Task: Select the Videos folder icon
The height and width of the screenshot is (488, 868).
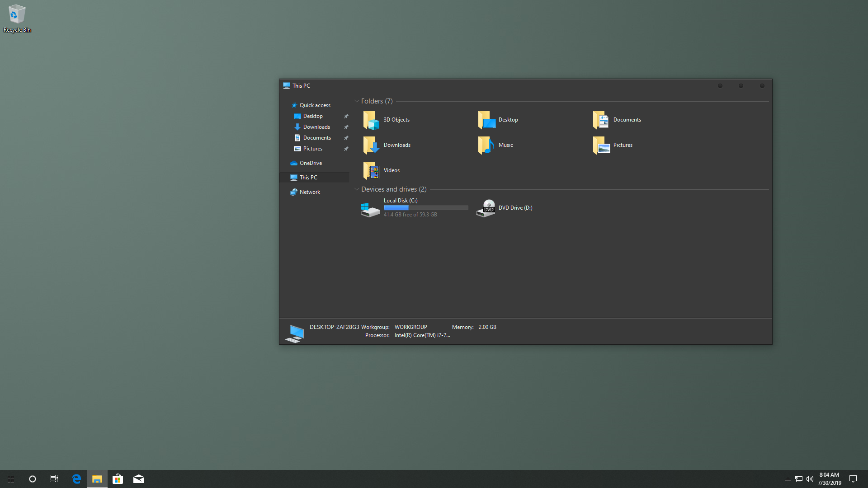Action: pos(371,171)
